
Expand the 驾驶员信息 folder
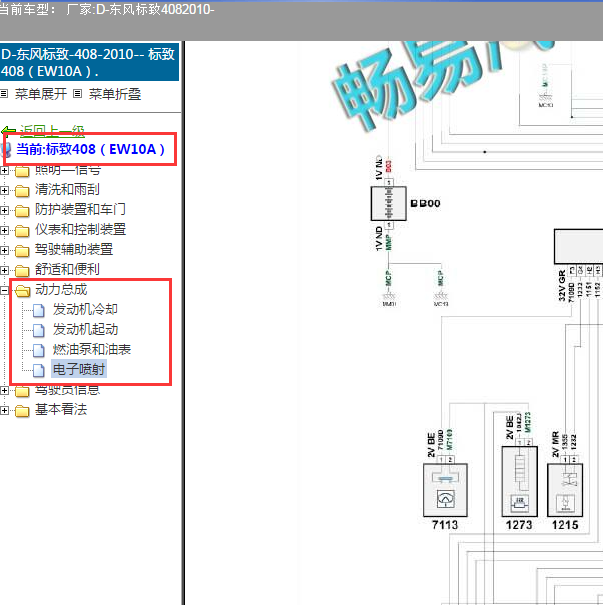point(5,390)
